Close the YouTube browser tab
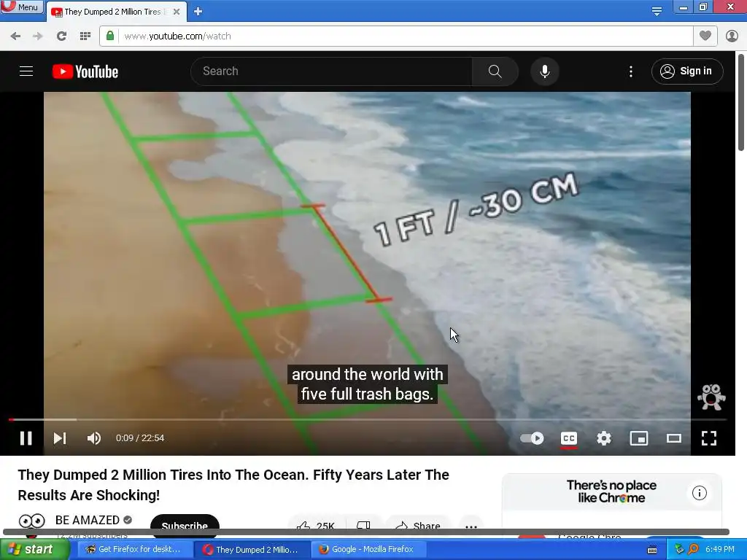The image size is (747, 560). point(177,12)
